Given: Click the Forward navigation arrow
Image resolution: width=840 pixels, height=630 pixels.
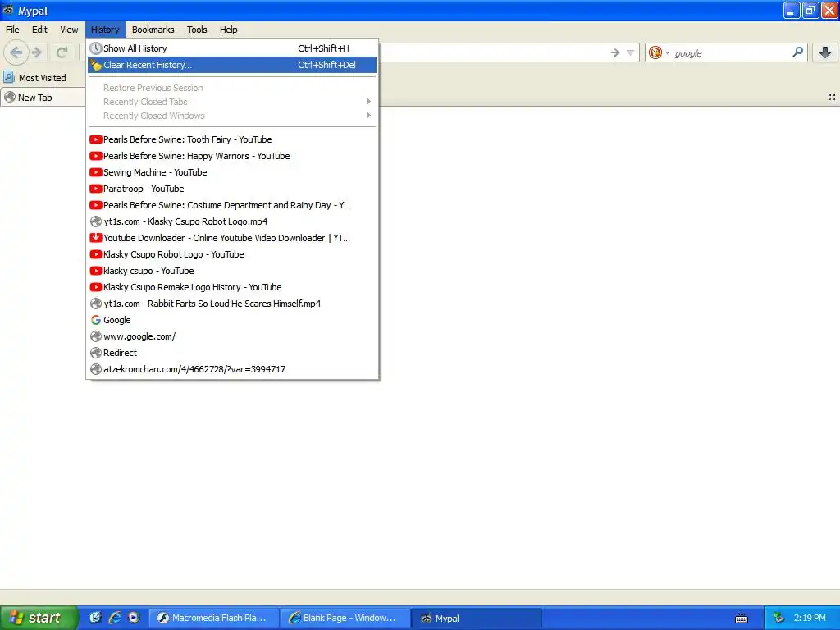Looking at the screenshot, I should [x=36, y=52].
